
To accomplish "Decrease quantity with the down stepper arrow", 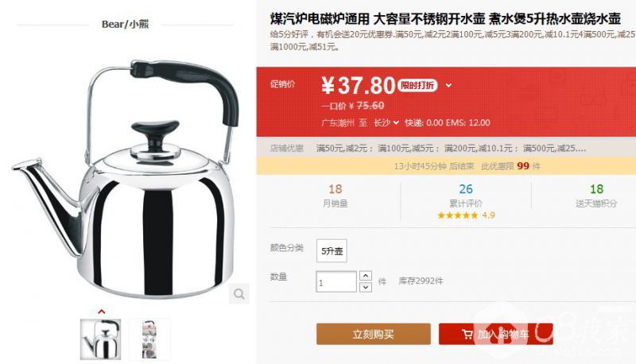I will point(366,287).
